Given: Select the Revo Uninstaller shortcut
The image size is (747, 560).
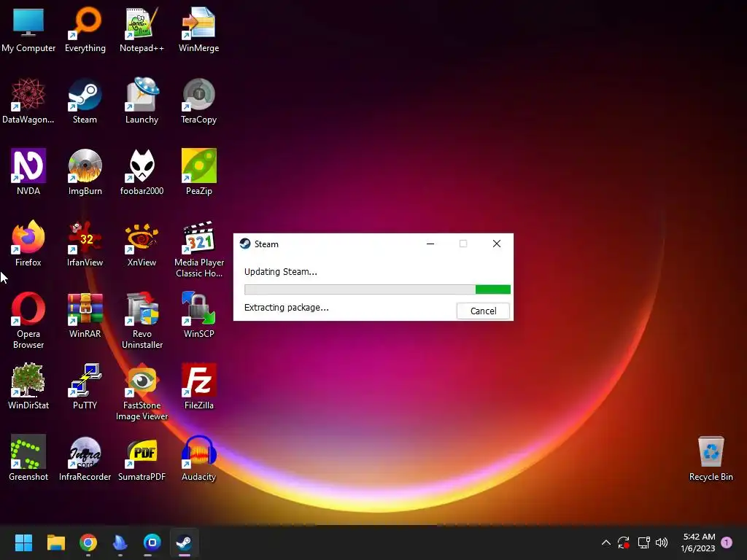Looking at the screenshot, I should click(142, 321).
